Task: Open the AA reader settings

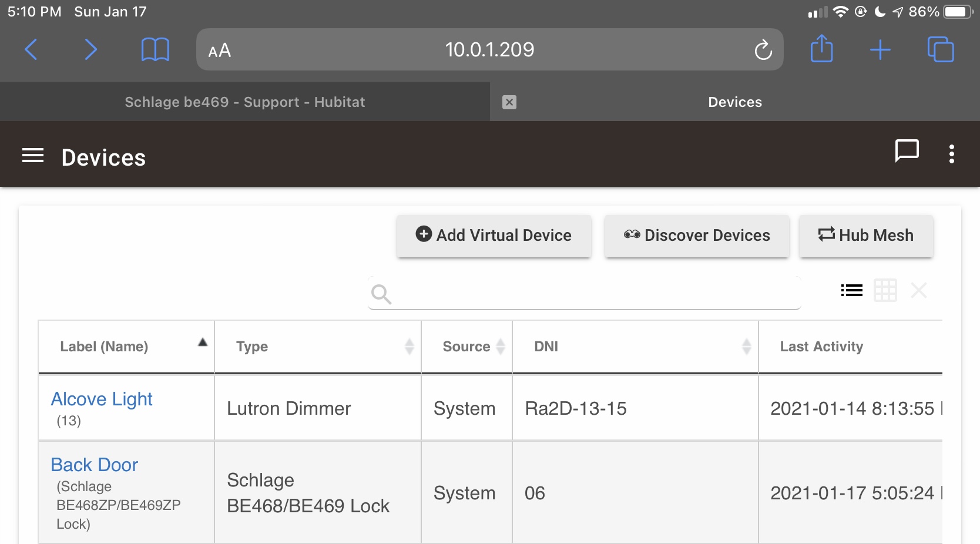Action: coord(220,51)
